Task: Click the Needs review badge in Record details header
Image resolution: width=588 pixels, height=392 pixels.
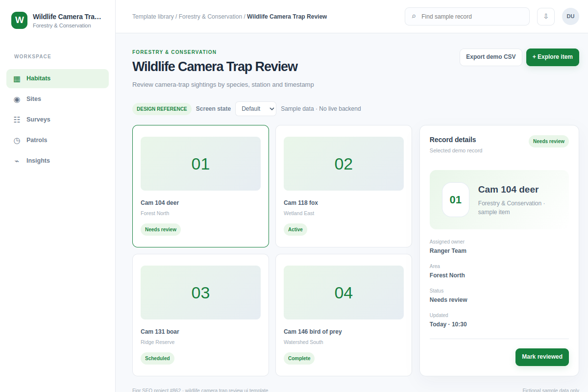Action: pos(549,141)
